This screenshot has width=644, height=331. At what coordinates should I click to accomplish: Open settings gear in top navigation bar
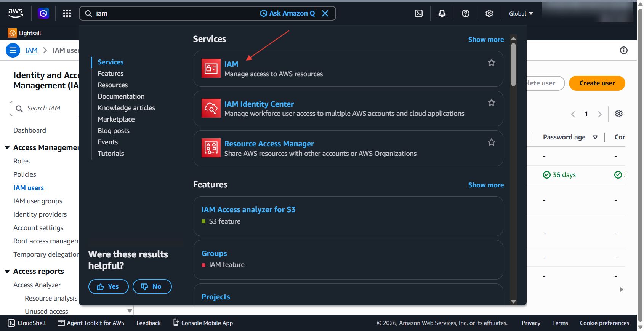point(489,13)
